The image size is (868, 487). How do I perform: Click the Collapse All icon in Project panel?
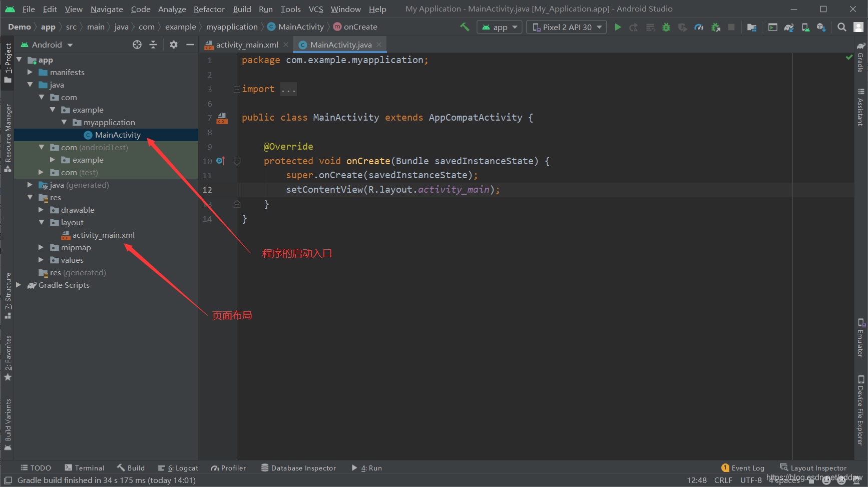[153, 45]
